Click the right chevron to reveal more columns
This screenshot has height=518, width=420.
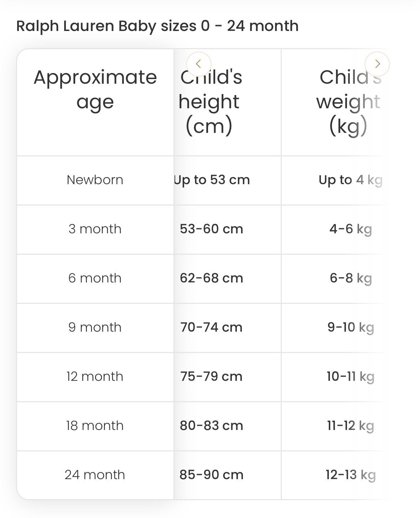click(378, 64)
